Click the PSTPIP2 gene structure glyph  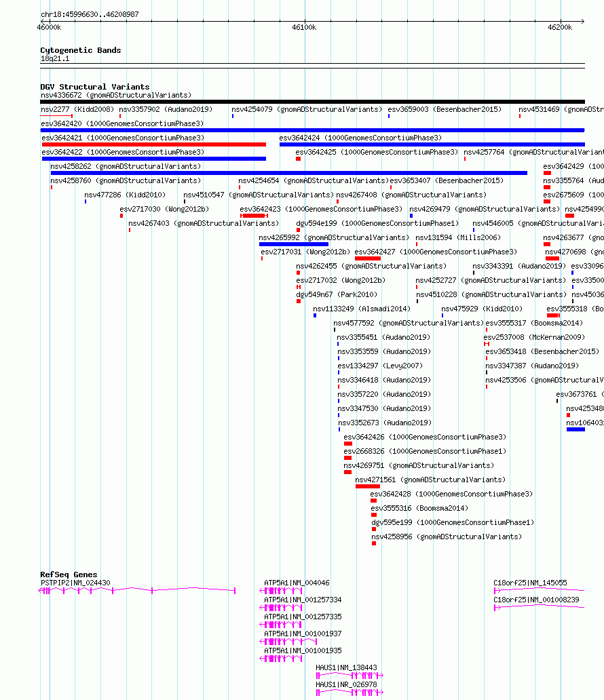coord(137,591)
